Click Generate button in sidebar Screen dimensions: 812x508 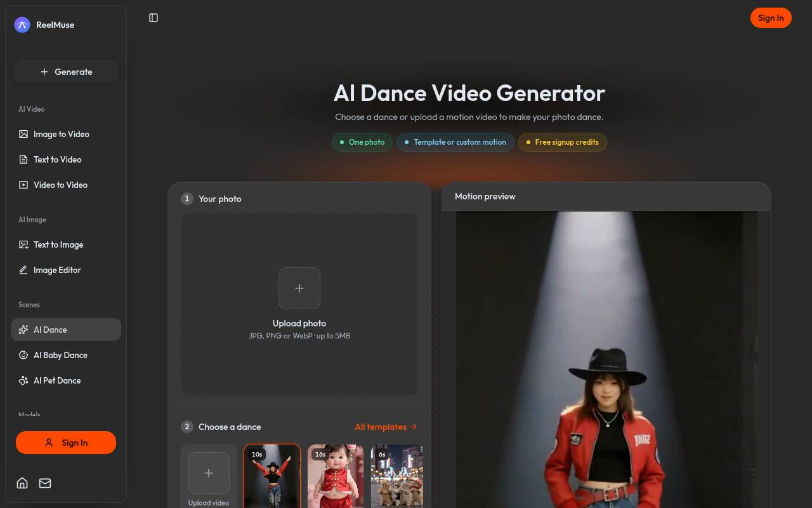pos(66,72)
